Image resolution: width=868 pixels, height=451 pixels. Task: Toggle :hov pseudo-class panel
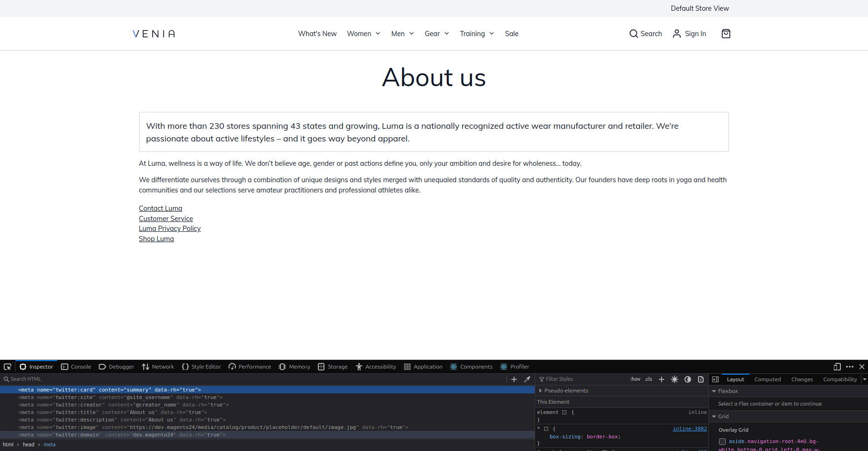coord(635,379)
